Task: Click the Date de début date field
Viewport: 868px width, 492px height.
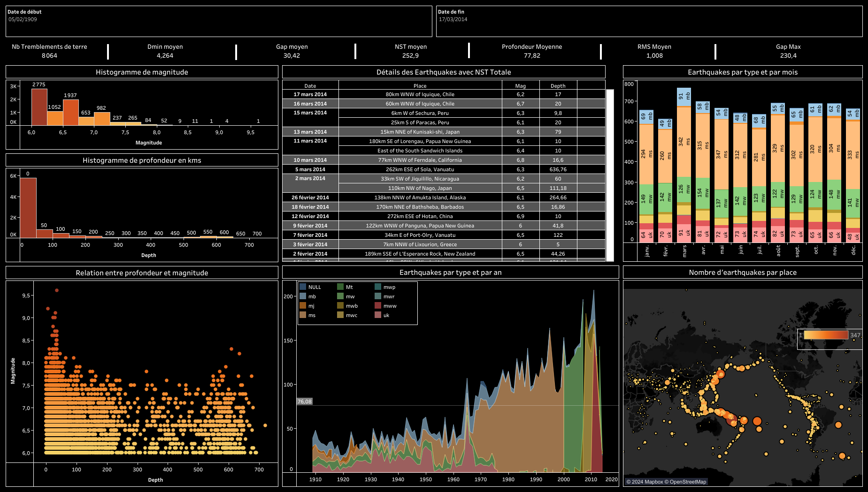Action: tap(219, 21)
